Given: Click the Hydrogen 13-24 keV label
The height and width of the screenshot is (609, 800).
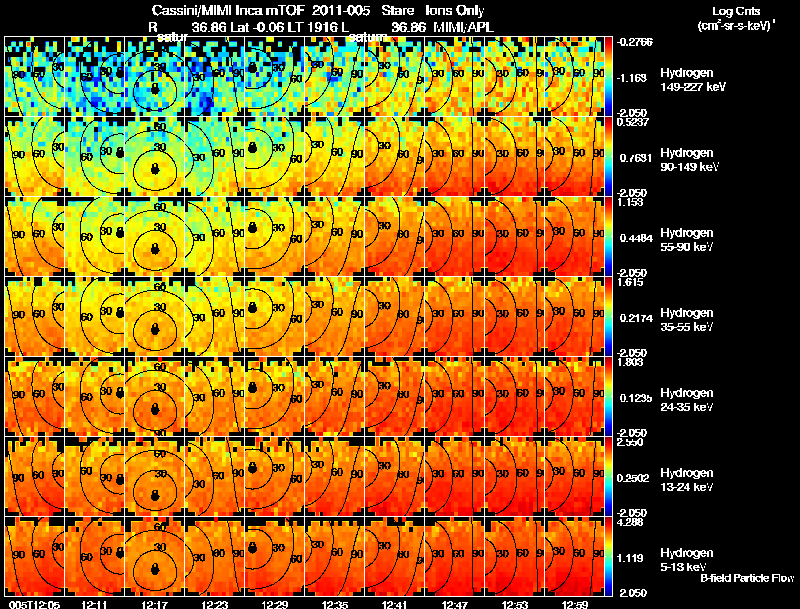Looking at the screenshot, I should (x=687, y=480).
